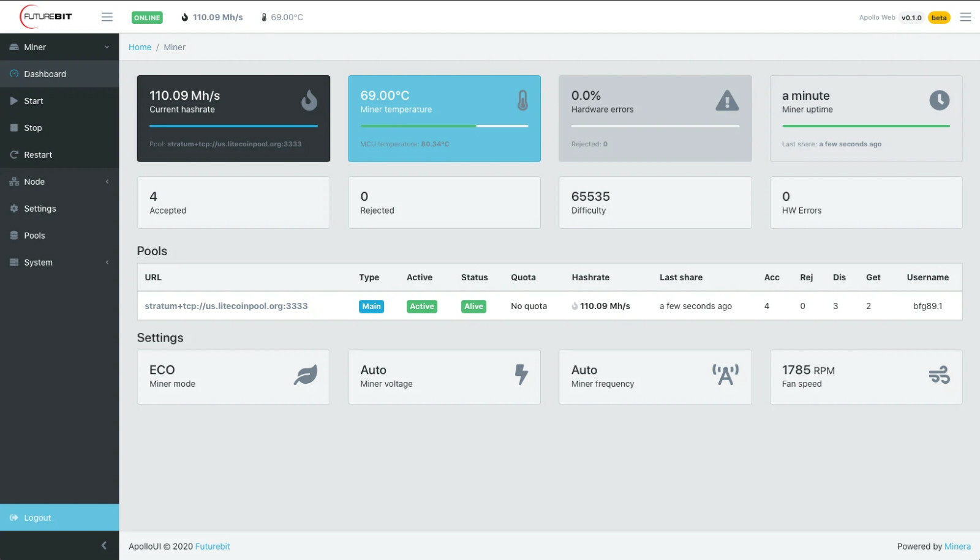Image resolution: width=980 pixels, height=560 pixels.
Task: Click the pool URL stratum+tcp://us.litecoinpool.org:3333 in table
Action: tap(226, 306)
